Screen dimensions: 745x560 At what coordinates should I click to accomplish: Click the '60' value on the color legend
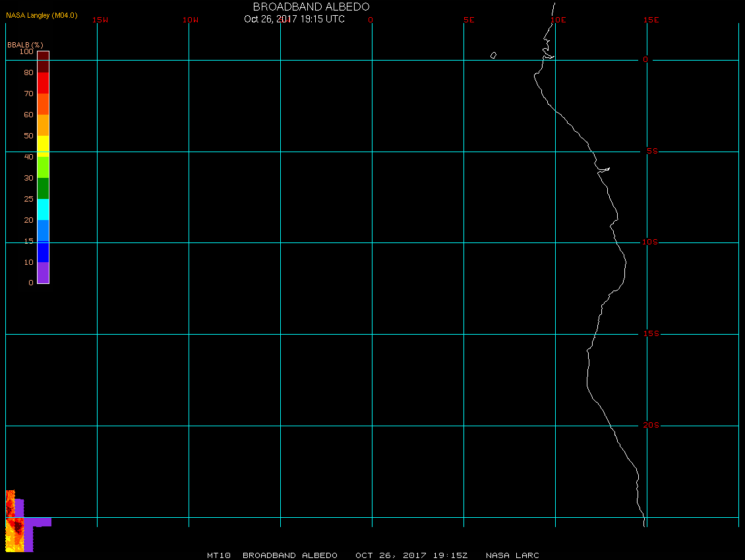29,115
